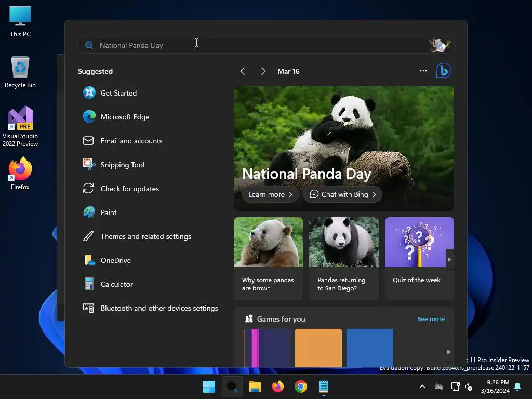The image size is (532, 399).
Task: Go to previous day with left chevron
Action: click(x=243, y=71)
